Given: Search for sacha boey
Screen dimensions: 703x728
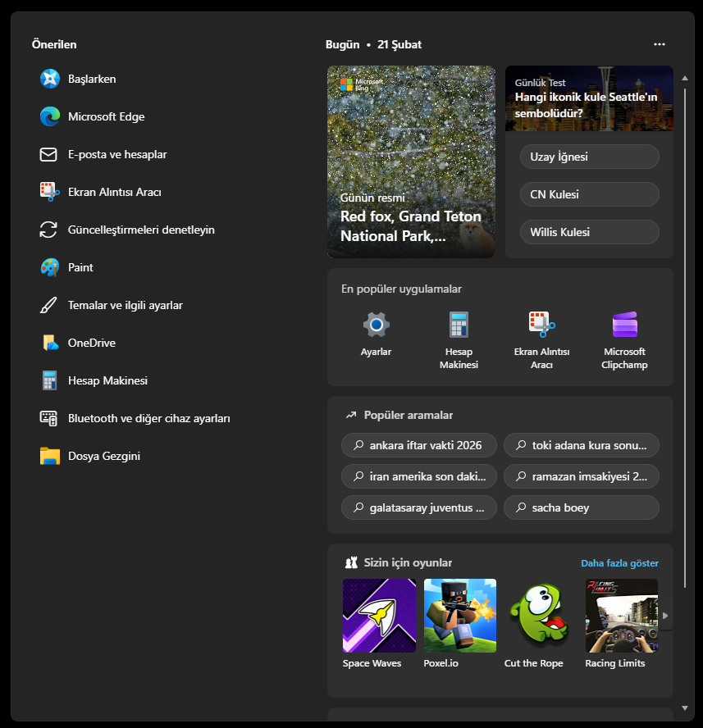Looking at the screenshot, I should [582, 507].
